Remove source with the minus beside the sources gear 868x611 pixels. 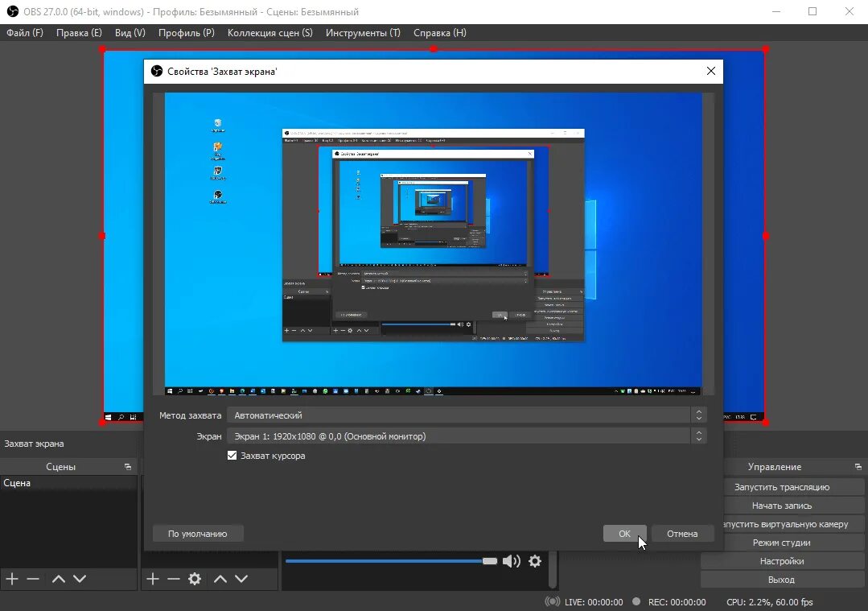(174, 579)
